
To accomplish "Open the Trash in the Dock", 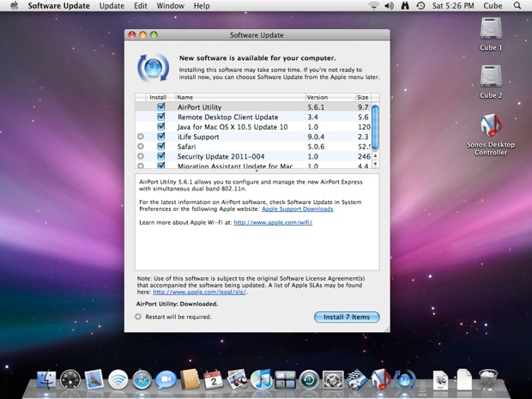I will [488, 379].
